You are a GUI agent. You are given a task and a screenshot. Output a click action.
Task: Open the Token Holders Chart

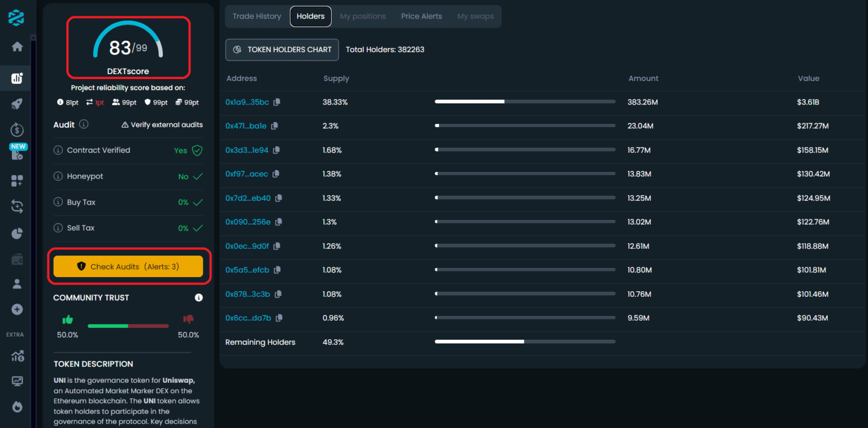(x=282, y=50)
